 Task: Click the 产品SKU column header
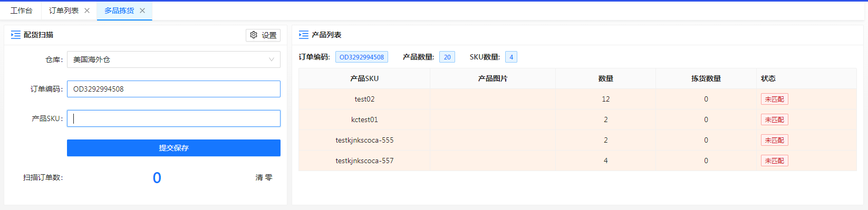[x=364, y=78]
